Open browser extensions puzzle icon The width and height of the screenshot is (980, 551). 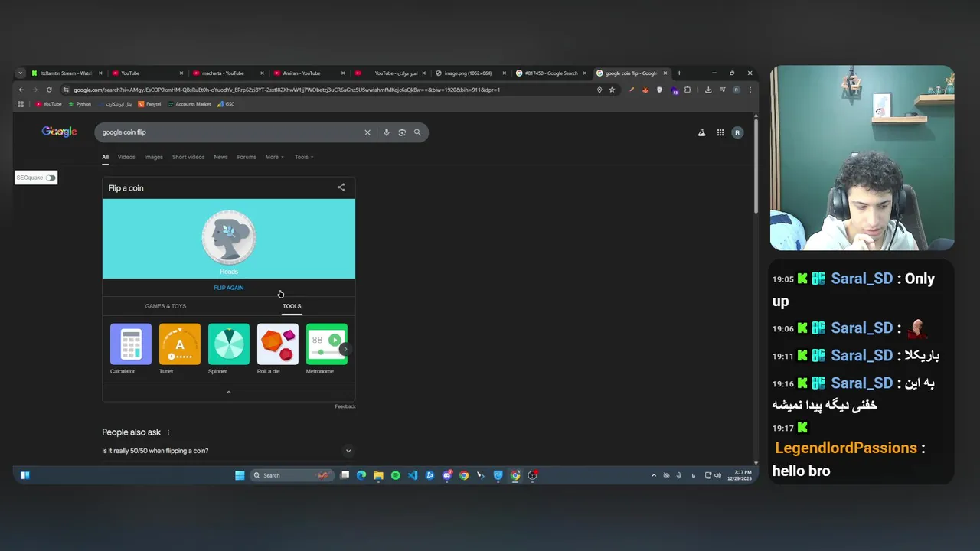688,90
